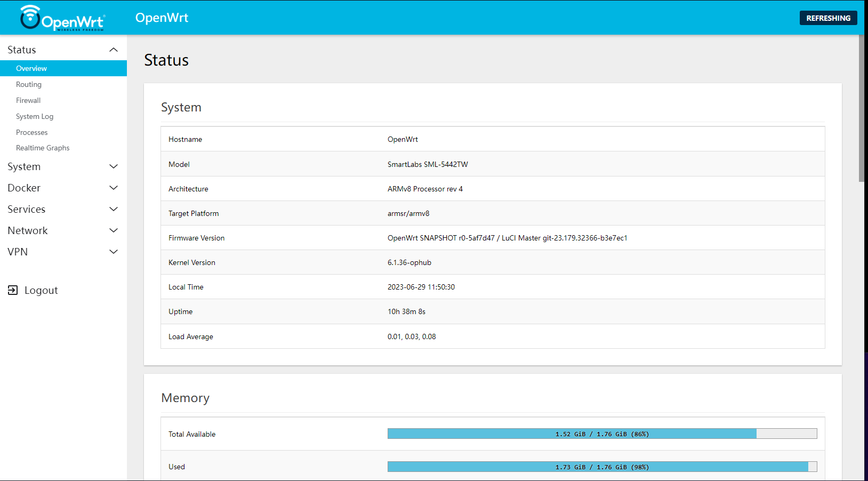Open the Processes page
Viewport: 868px width, 481px height.
(x=31, y=132)
